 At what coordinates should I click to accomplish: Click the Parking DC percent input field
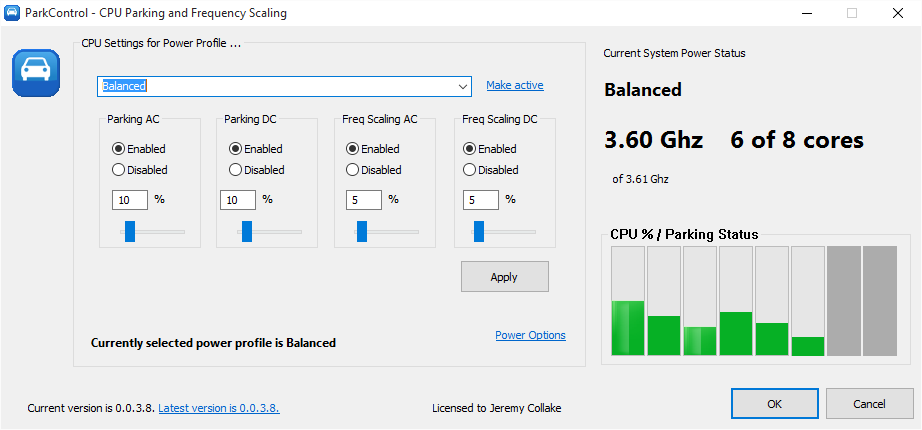[238, 200]
